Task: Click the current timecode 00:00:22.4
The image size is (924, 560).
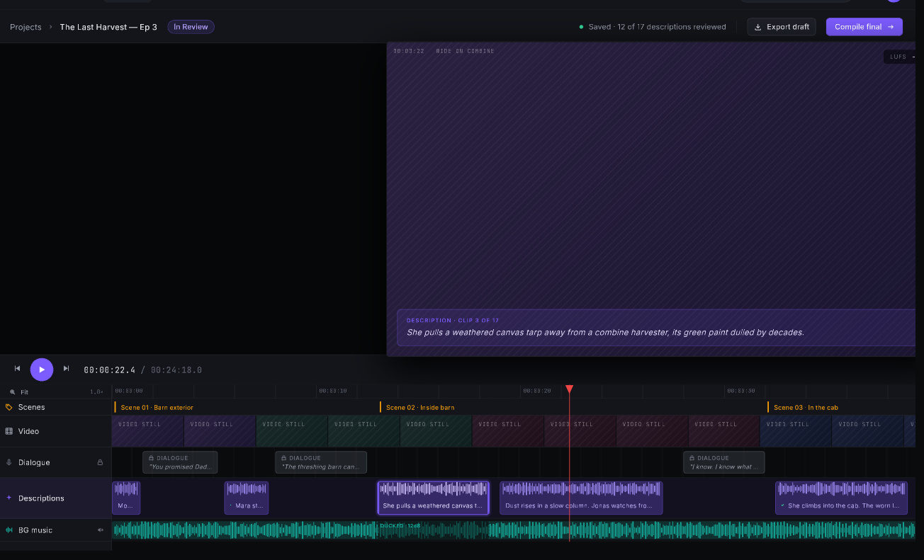Action: coord(109,370)
